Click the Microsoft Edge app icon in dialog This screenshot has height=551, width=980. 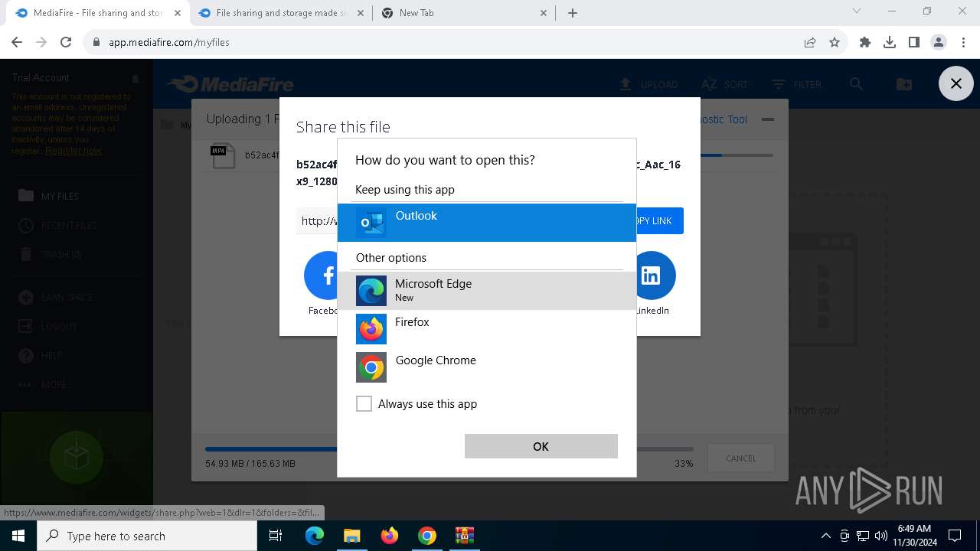coord(371,291)
